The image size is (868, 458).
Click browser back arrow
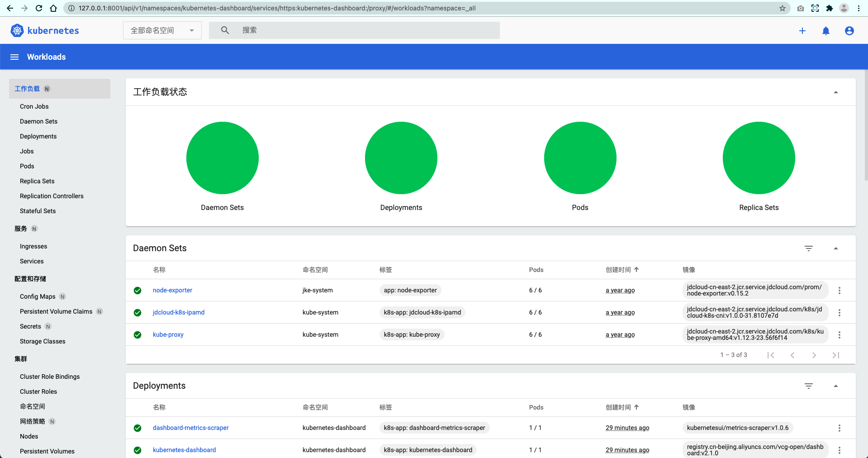(10, 8)
